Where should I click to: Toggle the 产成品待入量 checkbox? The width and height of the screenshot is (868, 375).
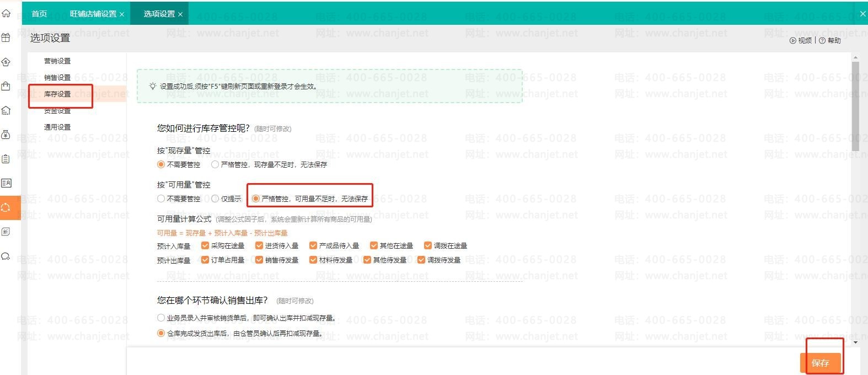313,245
